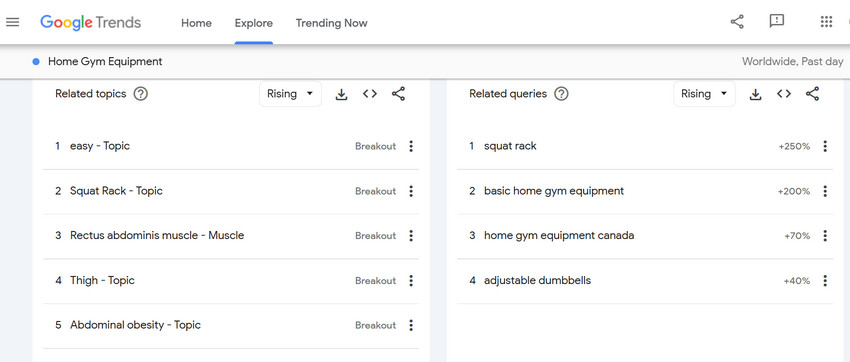Open more options for 'Thigh - Topic'
Viewport: 850px width, 362px height.
(411, 281)
